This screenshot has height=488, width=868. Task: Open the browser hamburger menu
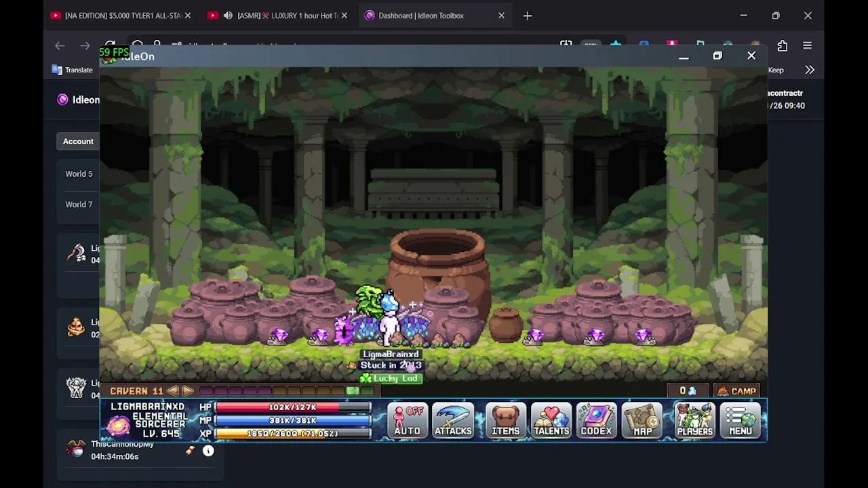807,45
